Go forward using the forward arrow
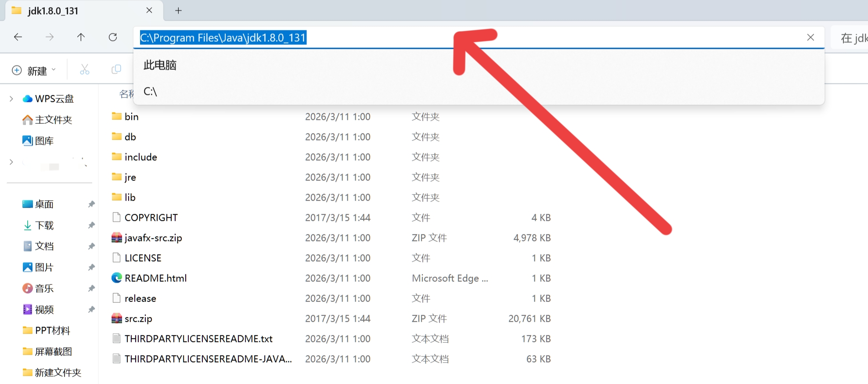Image resolution: width=868 pixels, height=384 pixels. (50, 37)
